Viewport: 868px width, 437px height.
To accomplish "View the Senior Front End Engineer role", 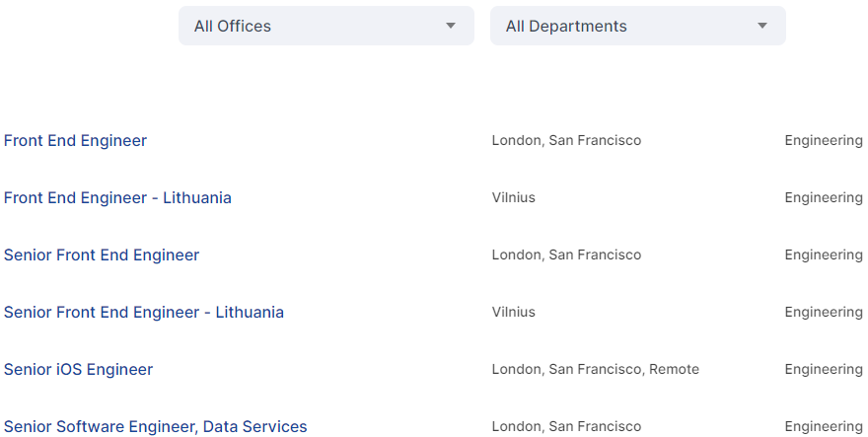I will tap(102, 255).
